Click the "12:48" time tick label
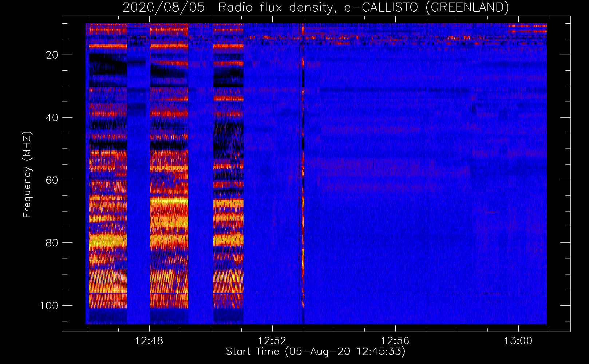Screen dimensions: 589x364 (149, 341)
